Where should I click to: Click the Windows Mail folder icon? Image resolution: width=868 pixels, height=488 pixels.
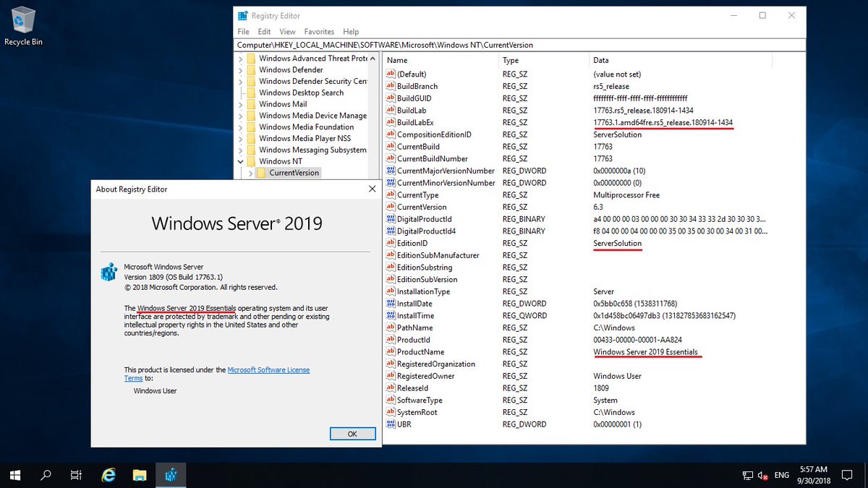coord(252,104)
